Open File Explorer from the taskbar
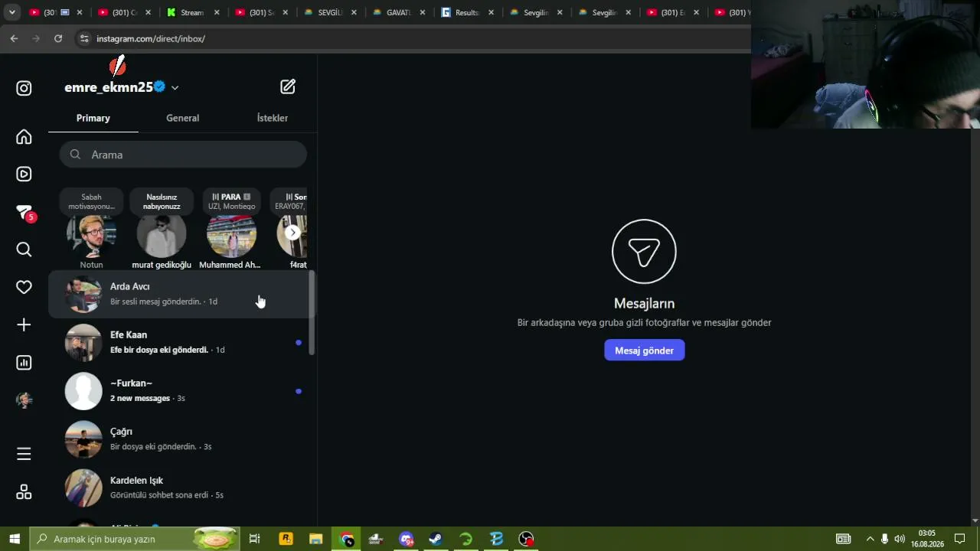980x551 pixels. (315, 539)
